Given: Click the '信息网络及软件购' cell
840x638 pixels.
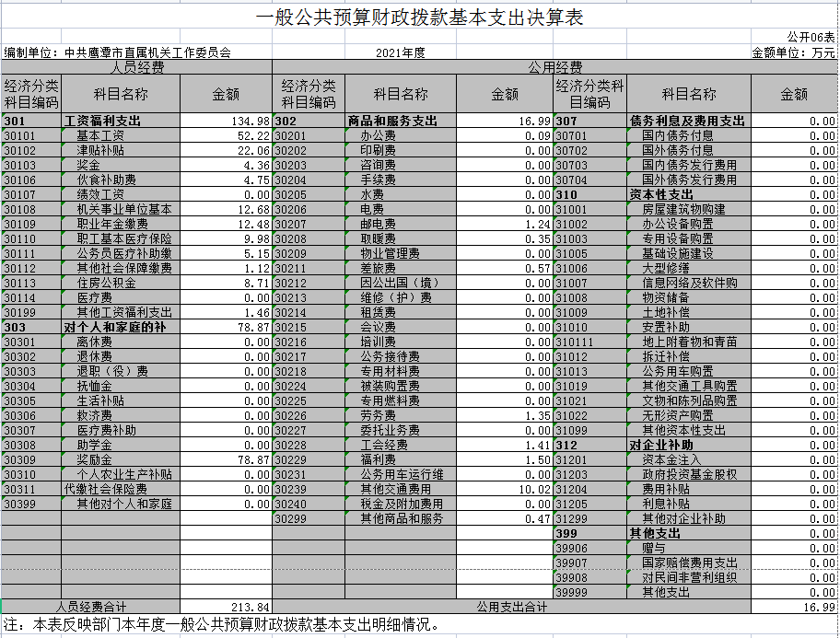Looking at the screenshot, I should [689, 283].
